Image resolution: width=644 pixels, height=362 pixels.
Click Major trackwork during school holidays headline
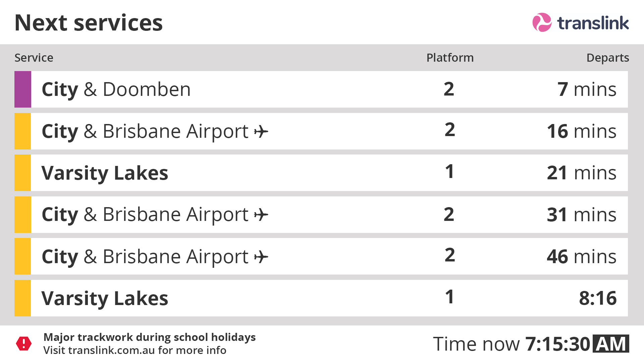(x=150, y=337)
